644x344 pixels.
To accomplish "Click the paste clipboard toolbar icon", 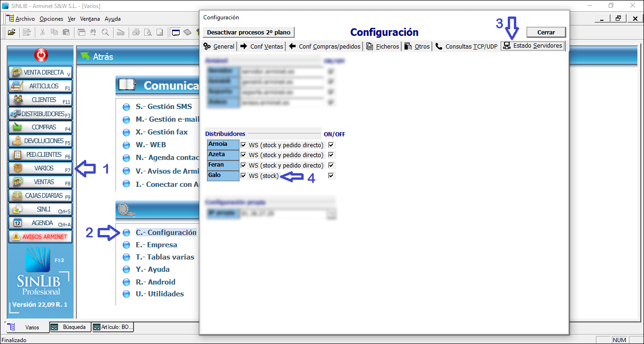I will (66, 33).
